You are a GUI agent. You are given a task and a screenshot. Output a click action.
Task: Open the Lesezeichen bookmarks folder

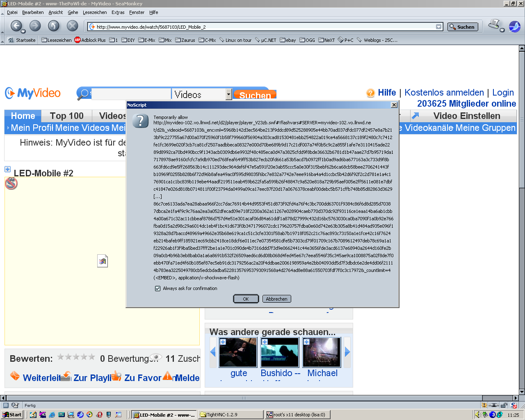pyautogui.click(x=57, y=40)
